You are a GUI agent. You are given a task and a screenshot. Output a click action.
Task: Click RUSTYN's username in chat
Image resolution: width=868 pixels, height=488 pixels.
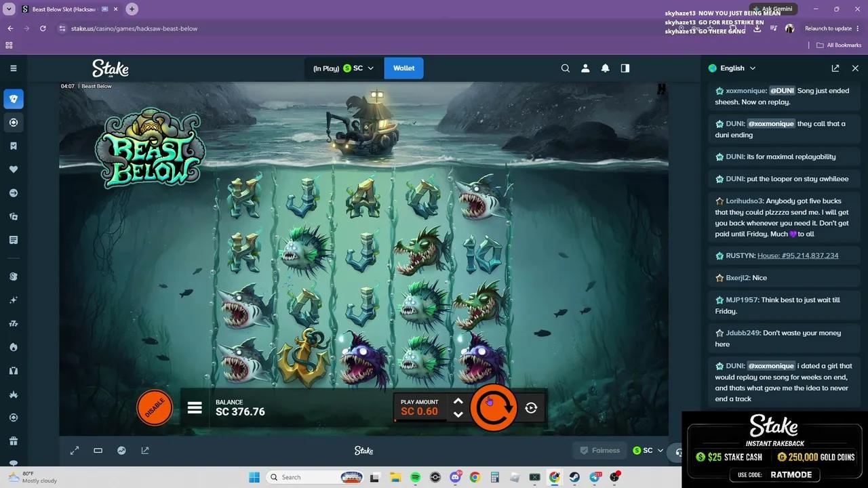740,256
